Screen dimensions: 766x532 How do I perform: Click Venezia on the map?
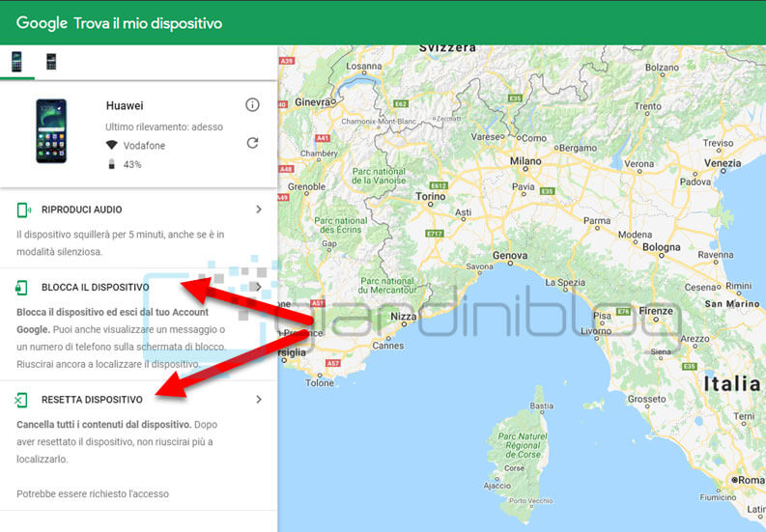722,163
